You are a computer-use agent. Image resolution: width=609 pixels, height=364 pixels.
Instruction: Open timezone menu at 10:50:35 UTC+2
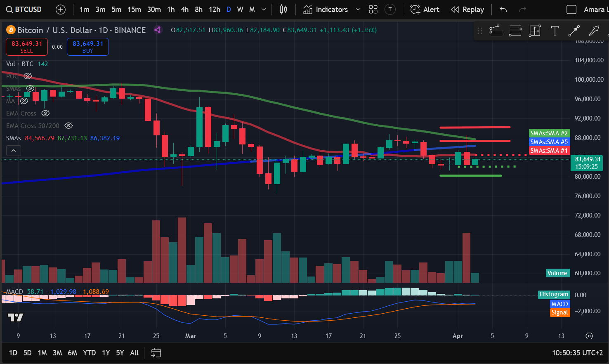point(577,353)
